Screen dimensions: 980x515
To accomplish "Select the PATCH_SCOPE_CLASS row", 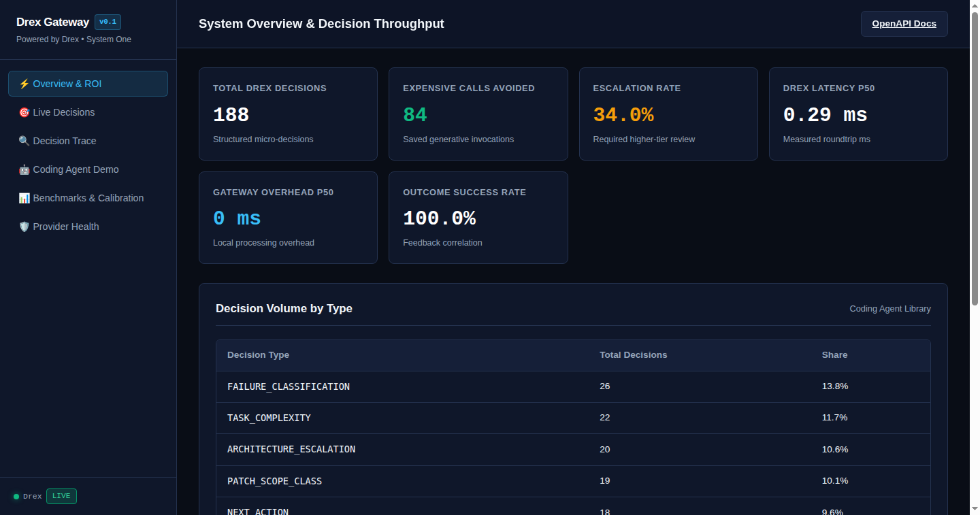I will point(573,481).
